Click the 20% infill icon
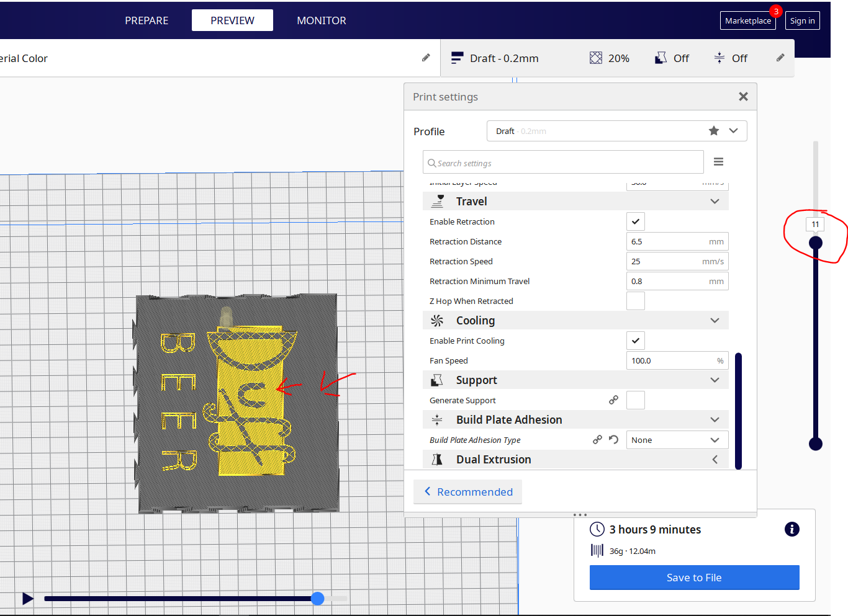This screenshot has height=616, width=848. click(596, 58)
